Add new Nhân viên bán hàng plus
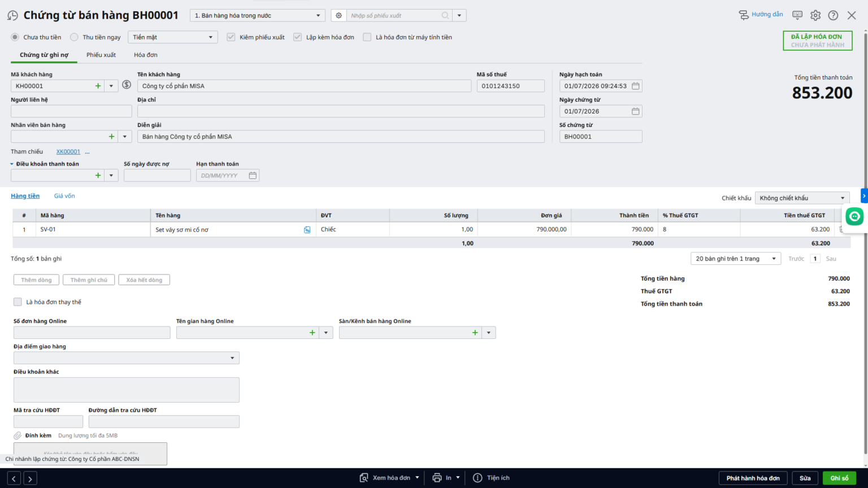This screenshot has width=868, height=488. pos(111,137)
